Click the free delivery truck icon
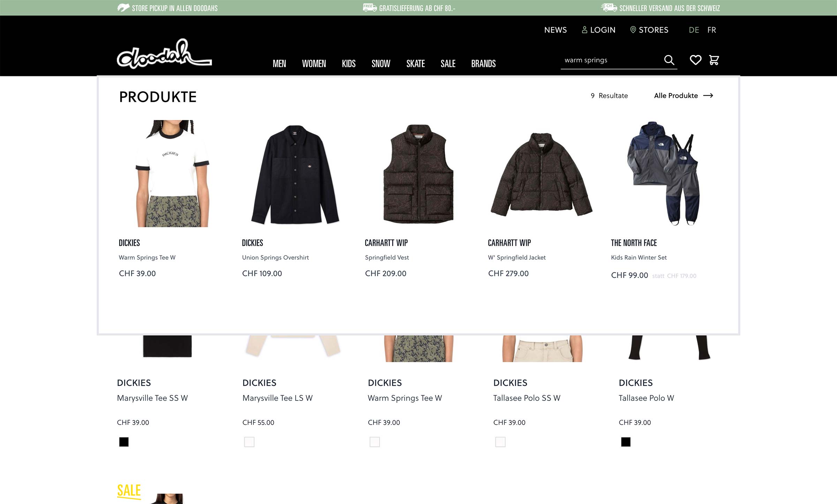This screenshot has height=504, width=837. (370, 7)
